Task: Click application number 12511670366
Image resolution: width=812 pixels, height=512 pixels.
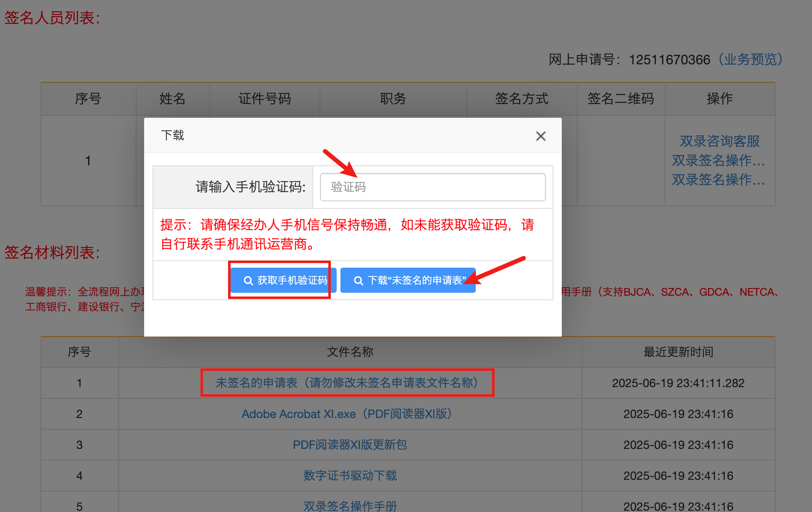Action: click(x=669, y=60)
